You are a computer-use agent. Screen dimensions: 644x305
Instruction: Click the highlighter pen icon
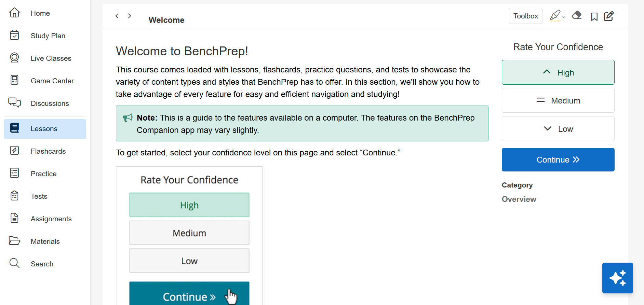pos(554,15)
